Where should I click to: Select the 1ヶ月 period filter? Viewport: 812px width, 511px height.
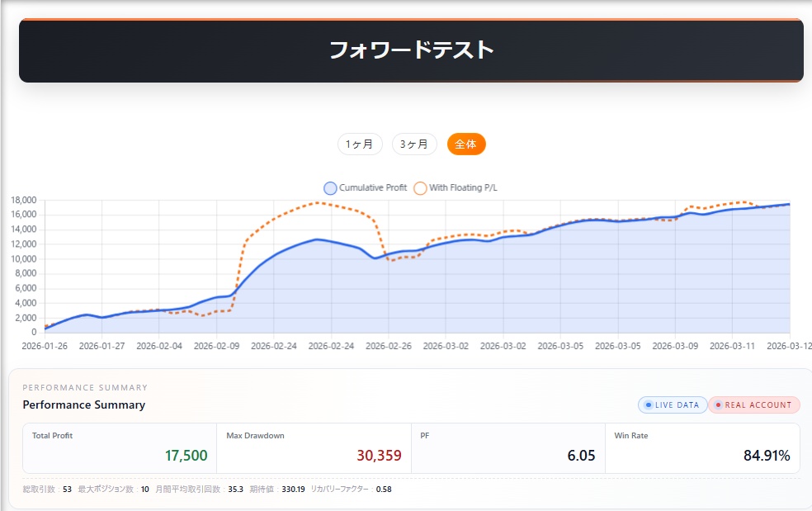360,144
